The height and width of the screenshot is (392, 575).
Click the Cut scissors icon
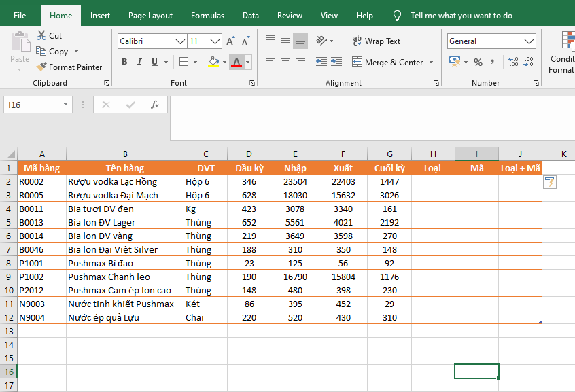[x=41, y=35]
